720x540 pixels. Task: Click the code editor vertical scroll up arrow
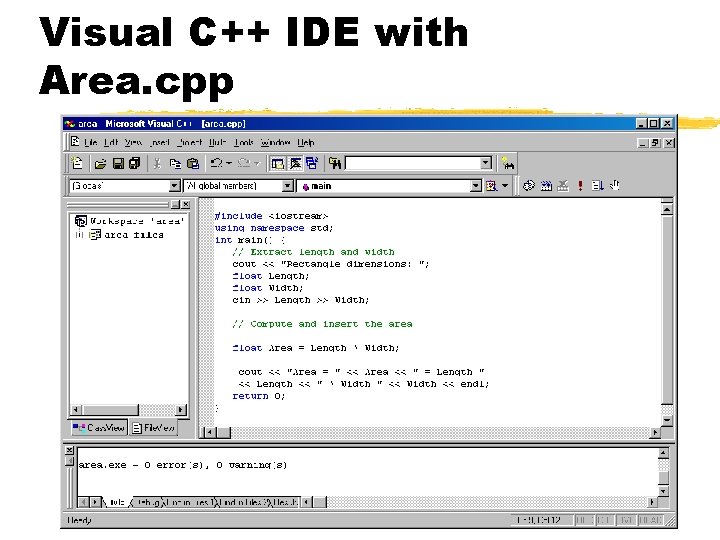tap(667, 209)
